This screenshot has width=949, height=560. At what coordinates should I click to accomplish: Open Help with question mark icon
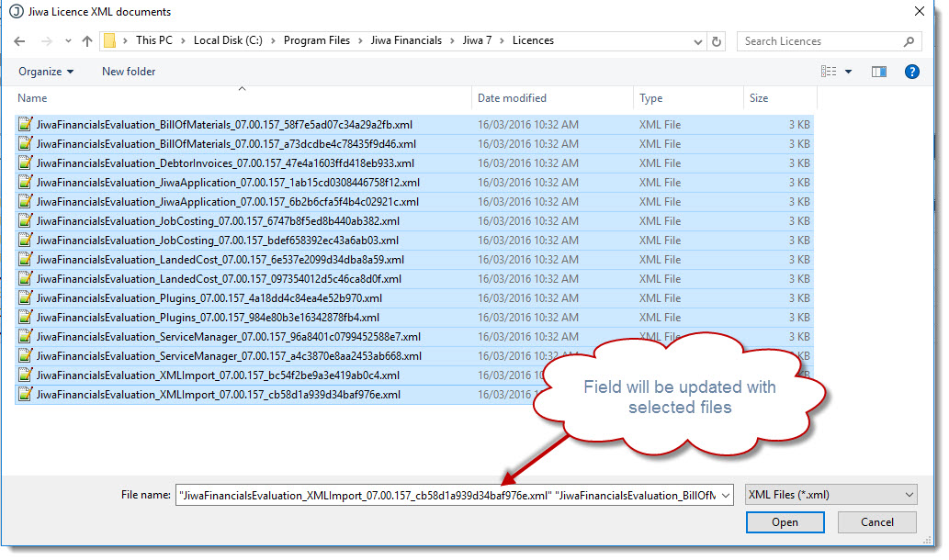912,72
